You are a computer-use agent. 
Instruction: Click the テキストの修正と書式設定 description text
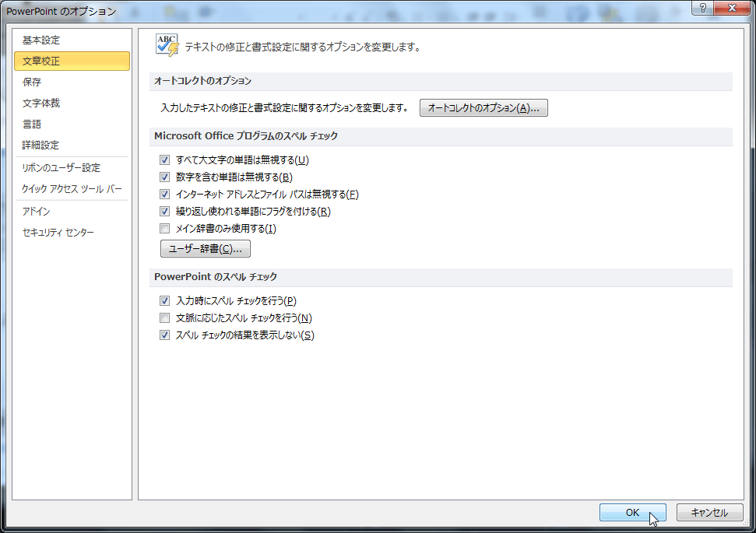click(303, 47)
